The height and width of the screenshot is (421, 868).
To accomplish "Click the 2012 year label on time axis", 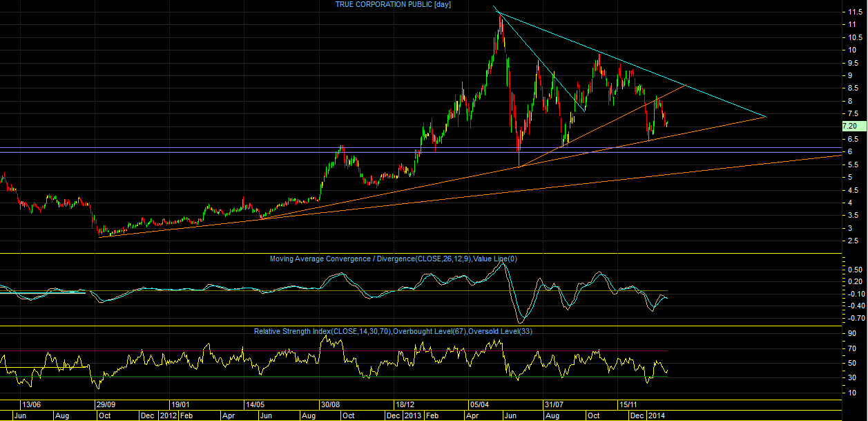I will tap(169, 416).
